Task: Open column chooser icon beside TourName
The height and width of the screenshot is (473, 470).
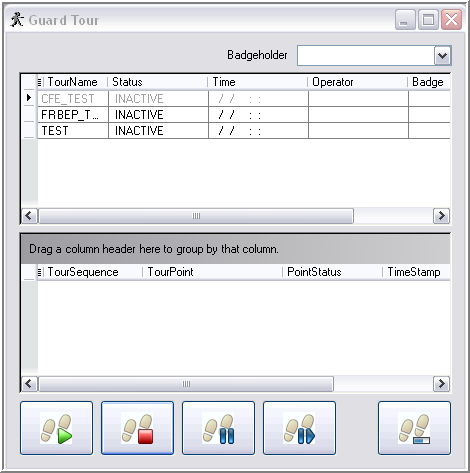Action: (40, 82)
